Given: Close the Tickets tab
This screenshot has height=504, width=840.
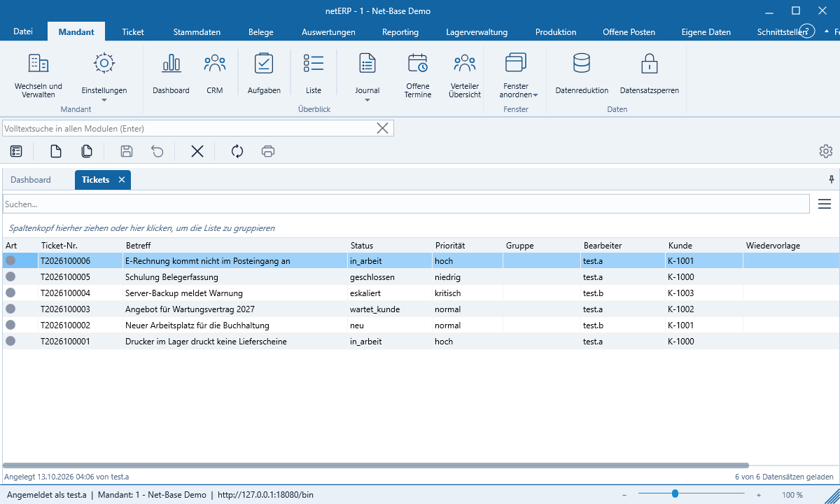Looking at the screenshot, I should pyautogui.click(x=122, y=180).
